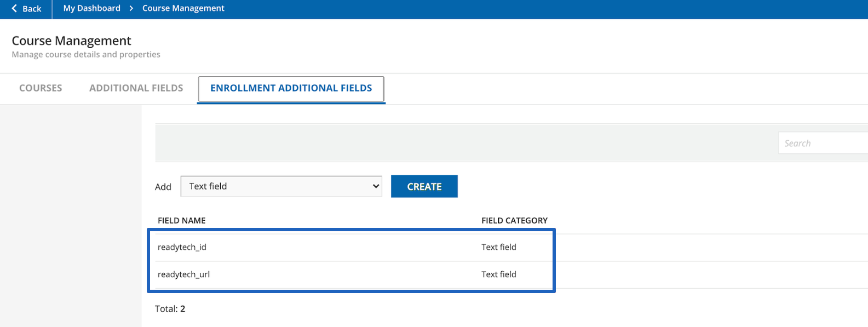868x327 pixels.
Task: Click the Text field category of readytech_id
Action: (x=498, y=247)
